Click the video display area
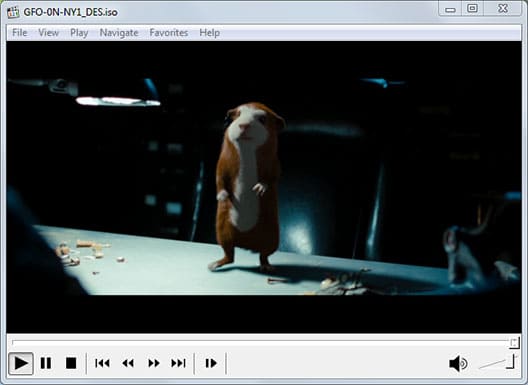 click(264, 187)
